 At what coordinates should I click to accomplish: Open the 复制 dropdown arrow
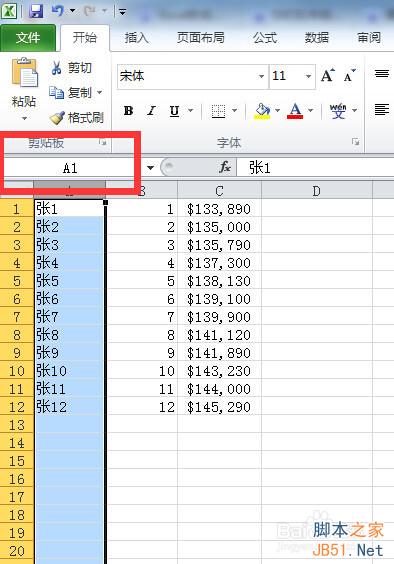(x=99, y=92)
